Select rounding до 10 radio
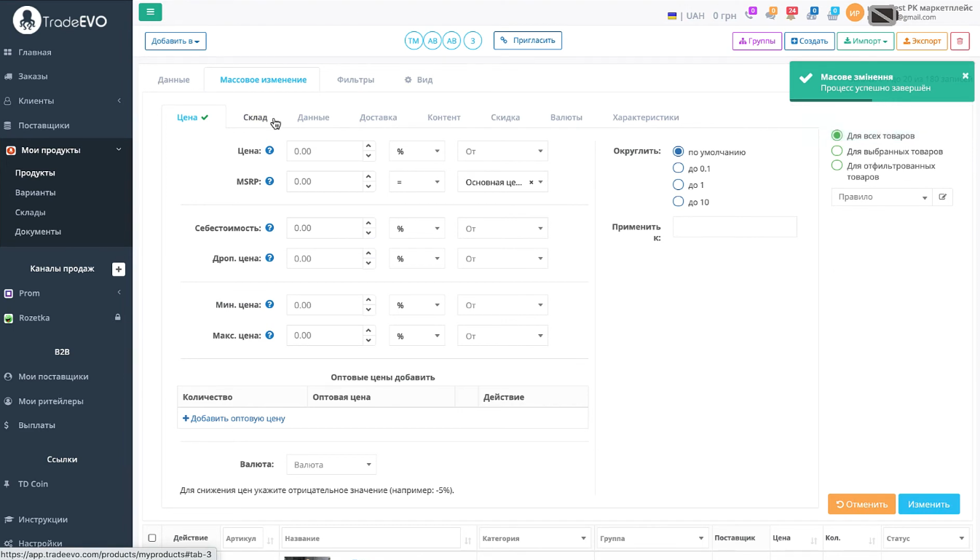Image resolution: width=980 pixels, height=560 pixels. [679, 202]
